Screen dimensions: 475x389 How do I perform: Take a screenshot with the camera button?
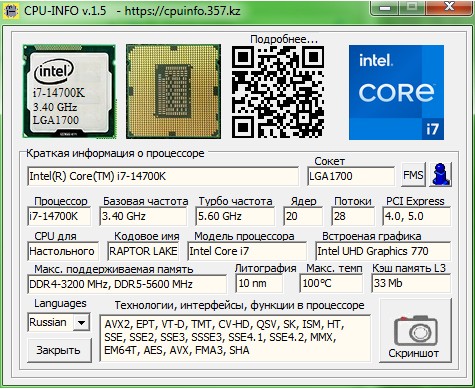(x=415, y=331)
